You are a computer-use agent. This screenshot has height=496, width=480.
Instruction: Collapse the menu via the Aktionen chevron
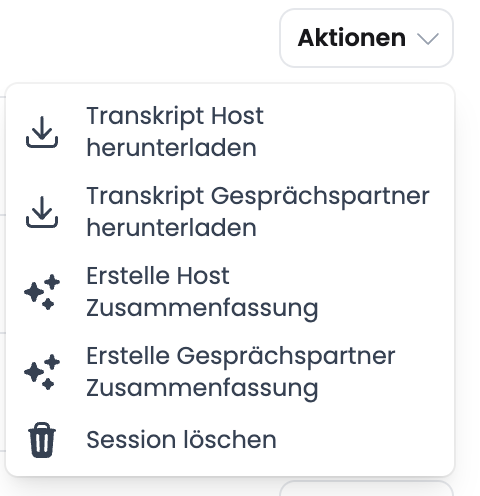pos(428,38)
